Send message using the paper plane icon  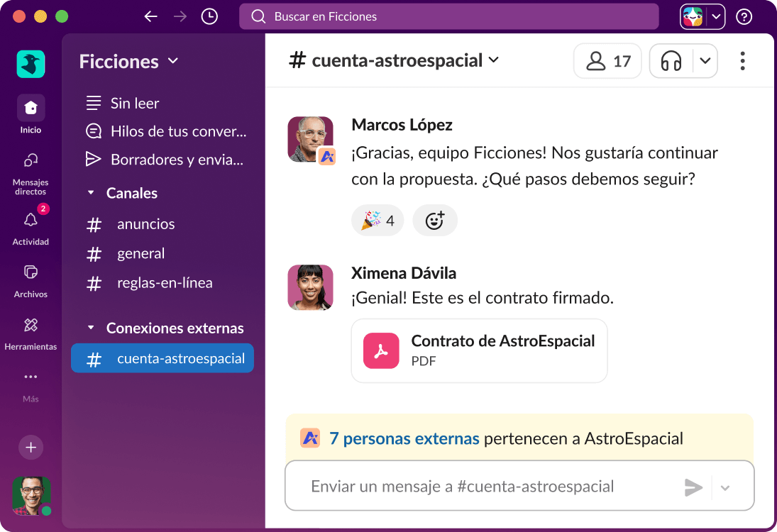693,487
